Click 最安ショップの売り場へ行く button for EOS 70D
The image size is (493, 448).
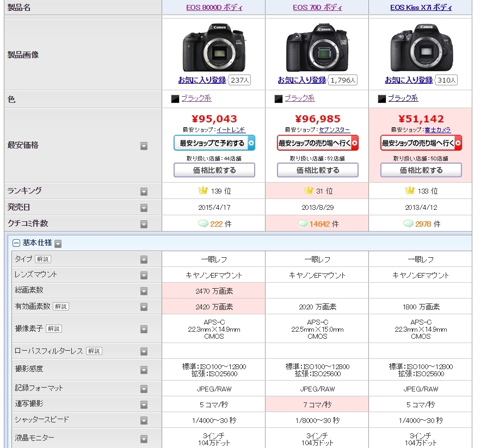pyautogui.click(x=318, y=143)
